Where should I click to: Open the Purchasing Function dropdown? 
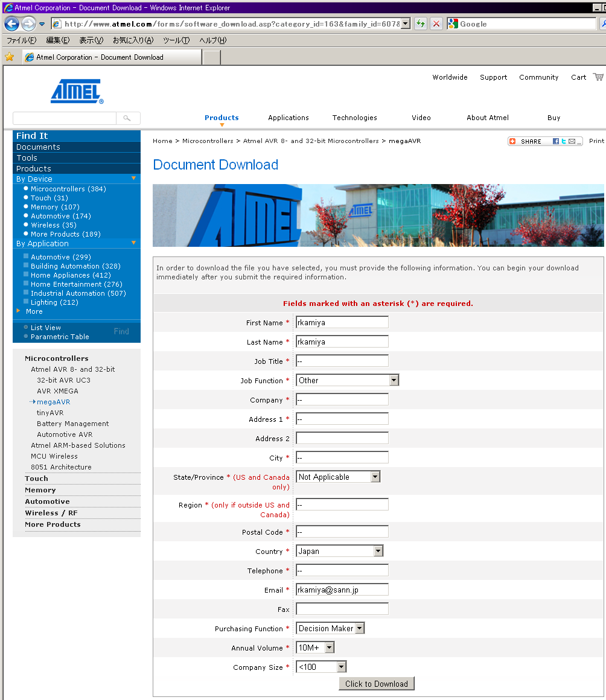click(x=360, y=628)
